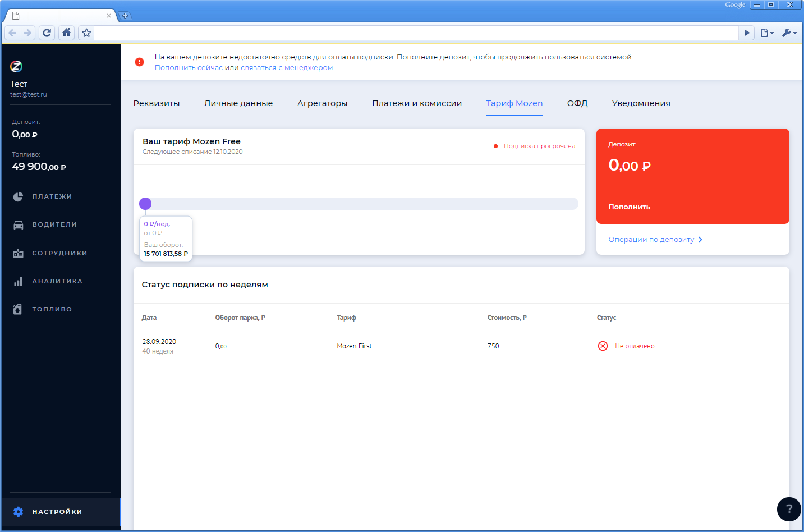Screen dimensions: 804x532
Task: Click the Не оплачено status text
Action: tap(635, 346)
